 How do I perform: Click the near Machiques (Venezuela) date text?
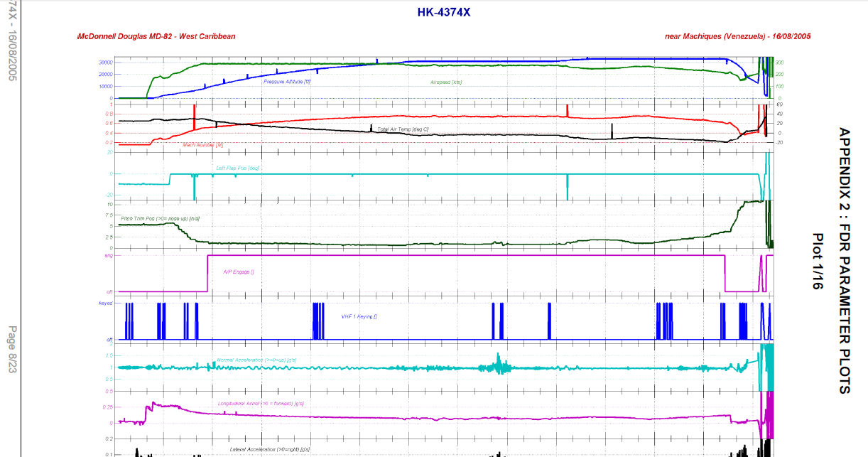[737, 36]
